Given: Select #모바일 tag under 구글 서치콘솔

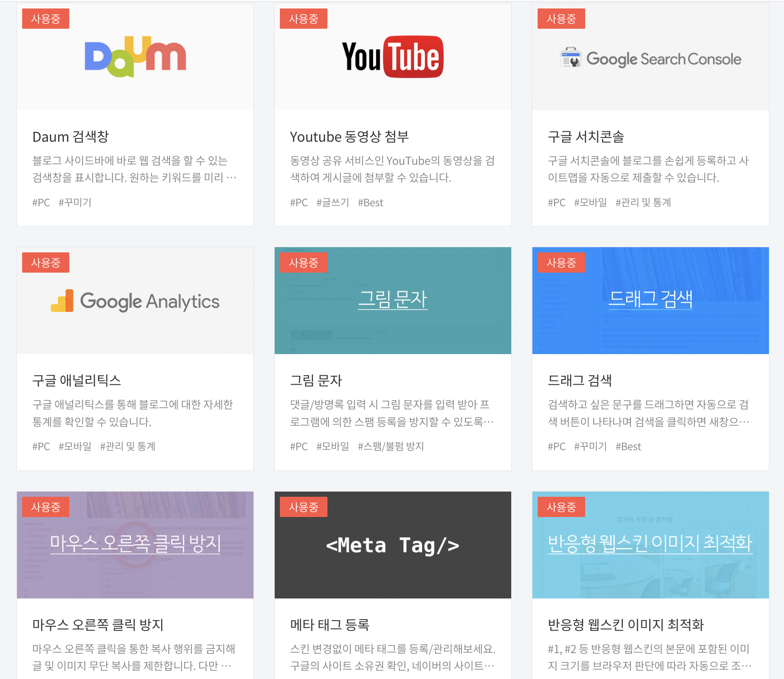Looking at the screenshot, I should (590, 202).
